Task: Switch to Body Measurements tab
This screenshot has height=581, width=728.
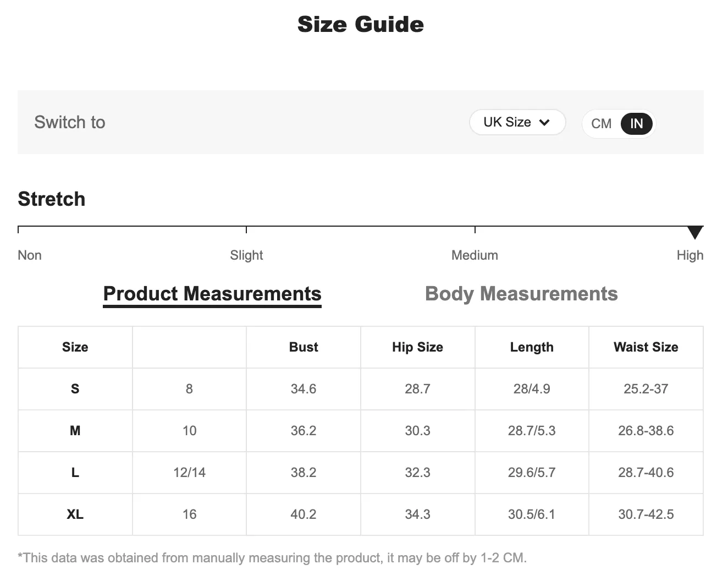Action: coord(521,294)
